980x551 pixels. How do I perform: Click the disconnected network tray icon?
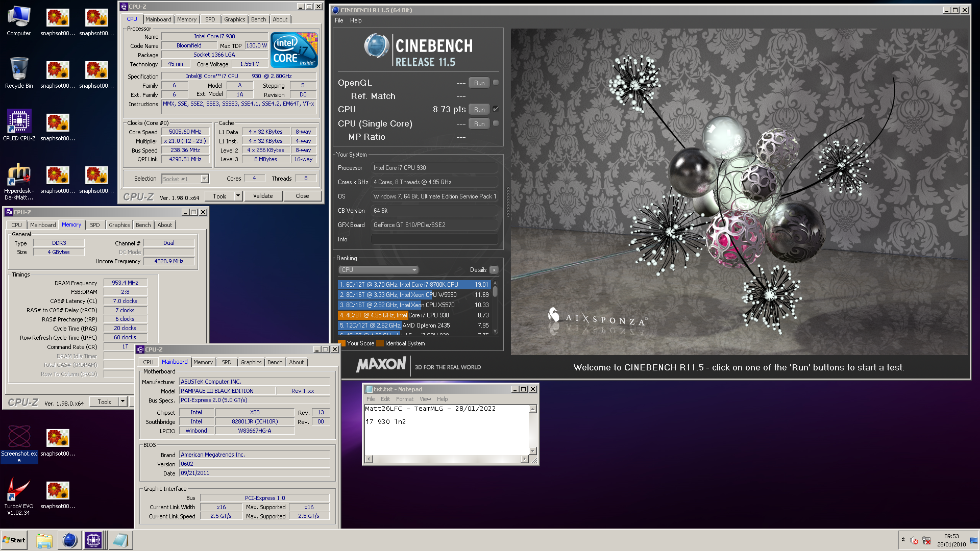coord(926,541)
